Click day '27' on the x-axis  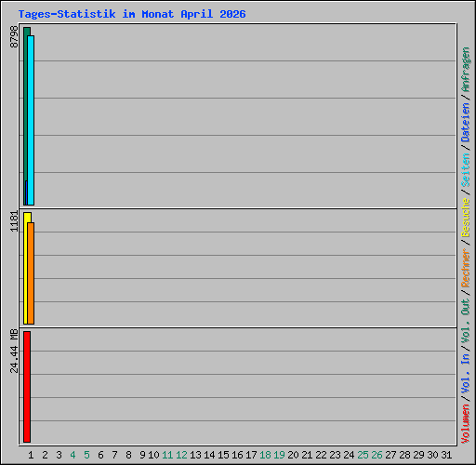click(390, 455)
